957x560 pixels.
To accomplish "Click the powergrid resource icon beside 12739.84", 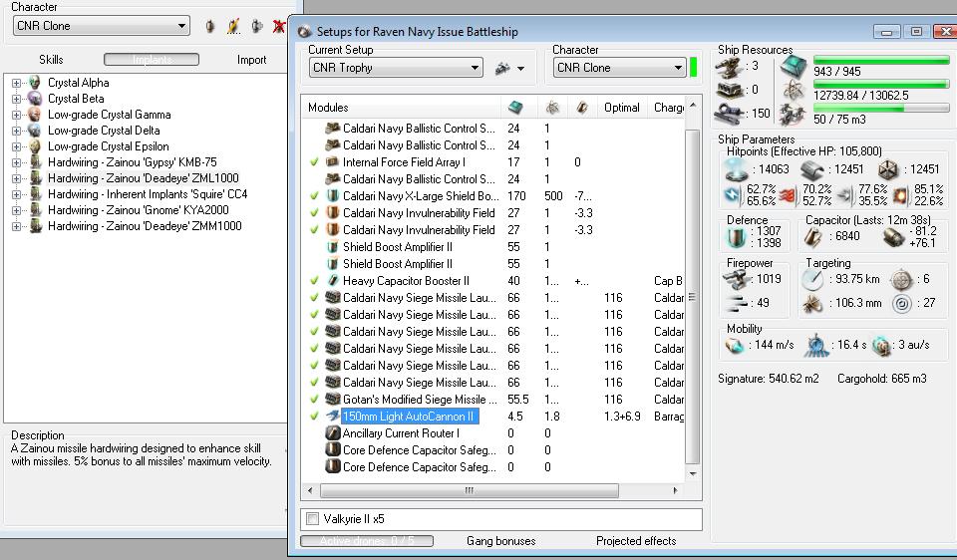I will [795, 91].
